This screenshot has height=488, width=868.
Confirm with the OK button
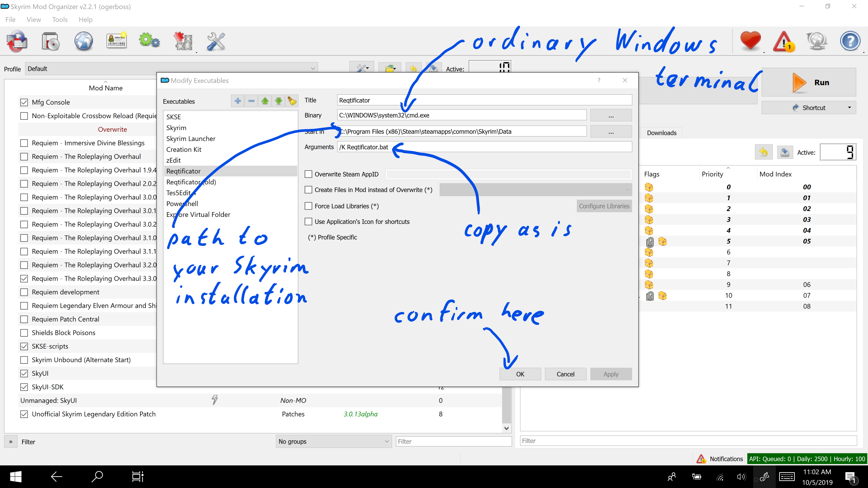click(520, 374)
